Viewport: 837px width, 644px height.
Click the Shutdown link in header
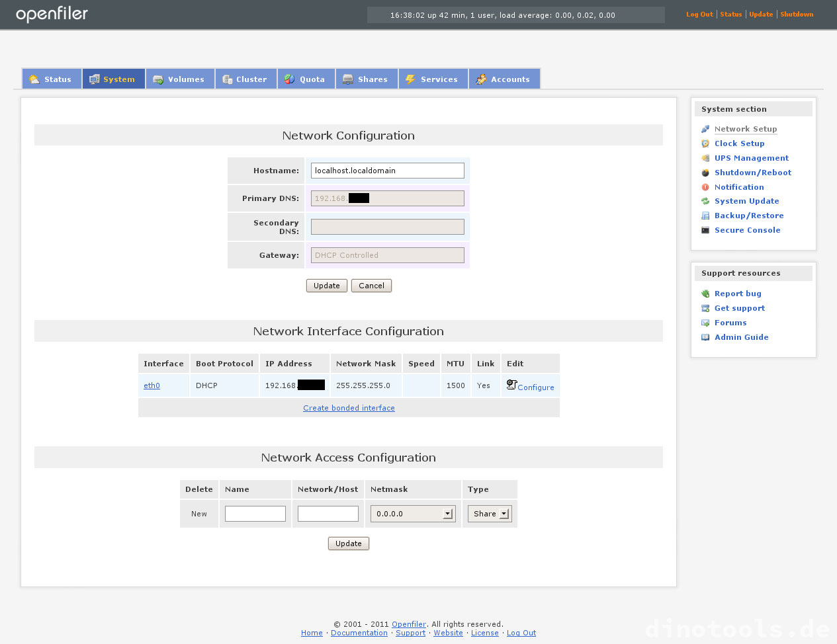(797, 15)
